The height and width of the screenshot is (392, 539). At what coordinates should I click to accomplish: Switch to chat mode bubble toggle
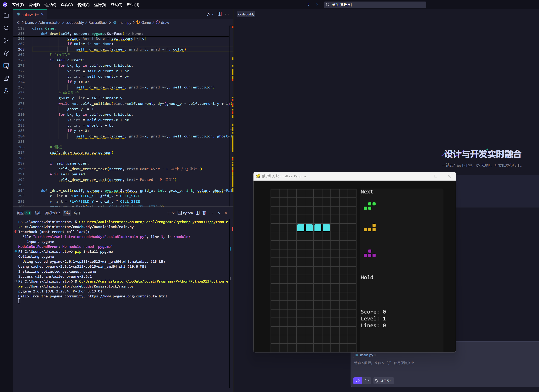coord(367,381)
